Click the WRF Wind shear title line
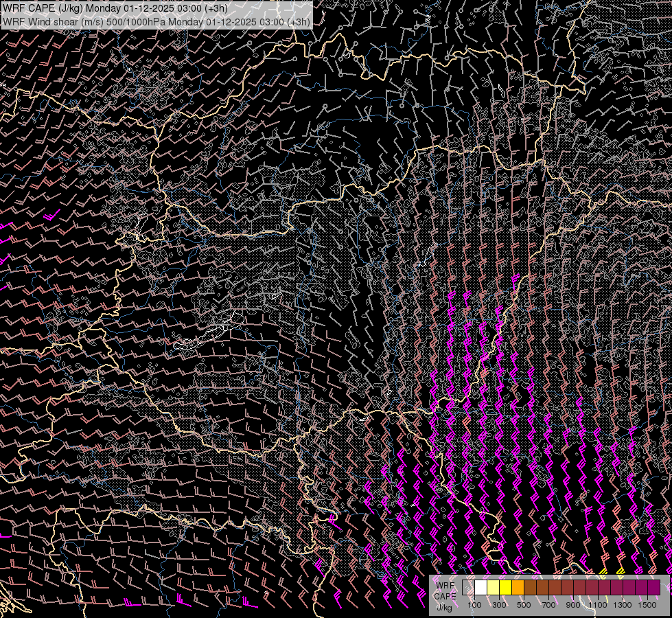The height and width of the screenshot is (618, 672). point(156,21)
